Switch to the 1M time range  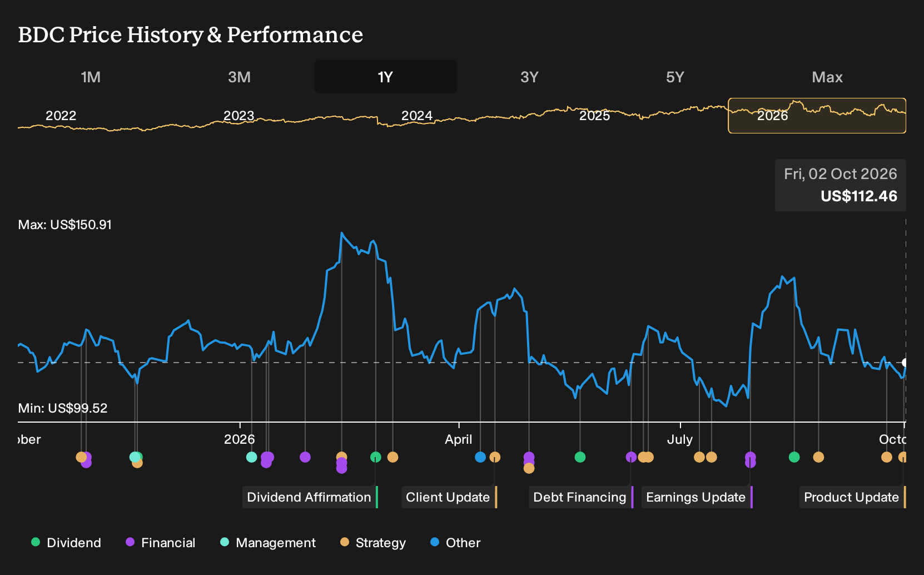tap(91, 77)
